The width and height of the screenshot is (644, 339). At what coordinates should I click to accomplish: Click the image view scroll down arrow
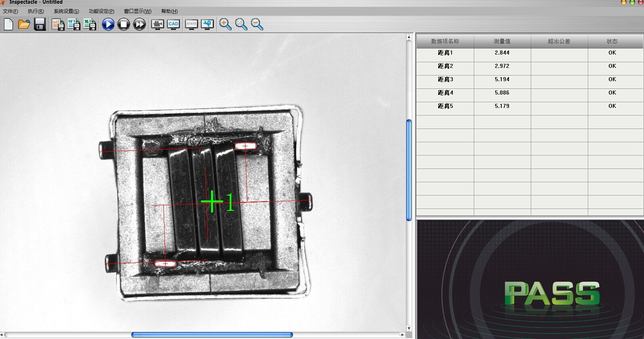[409, 328]
